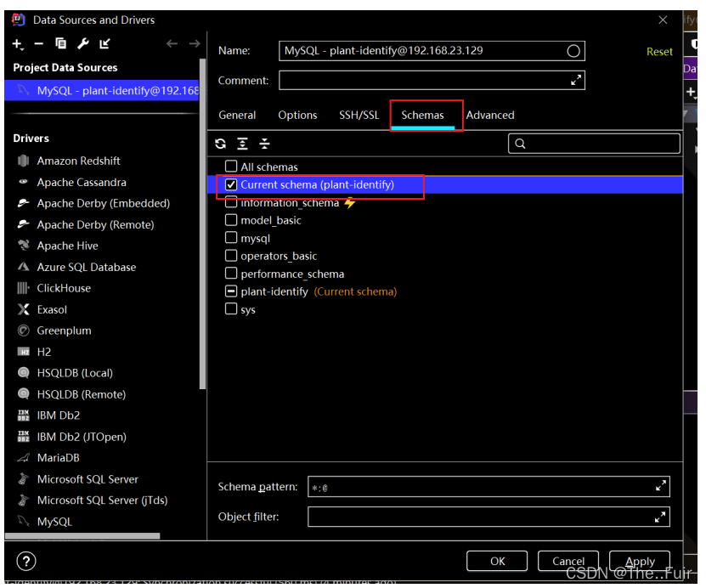Switch to the Advanced tab
706x588 pixels.
point(490,116)
